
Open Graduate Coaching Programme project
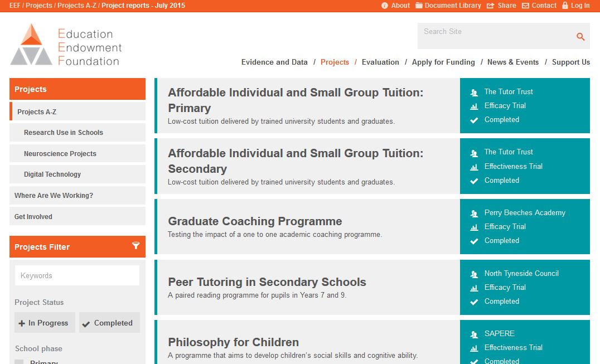pos(255,221)
